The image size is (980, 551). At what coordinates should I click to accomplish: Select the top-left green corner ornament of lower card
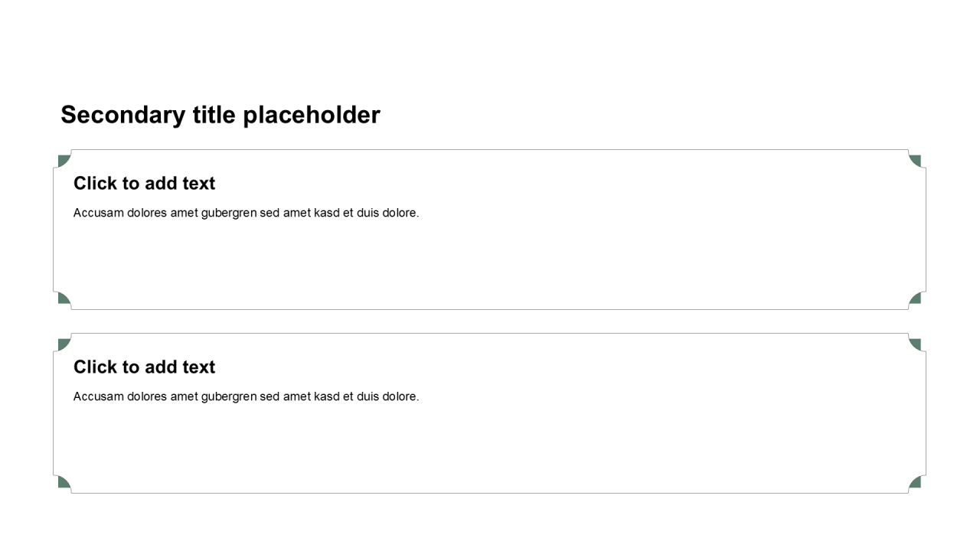64,344
